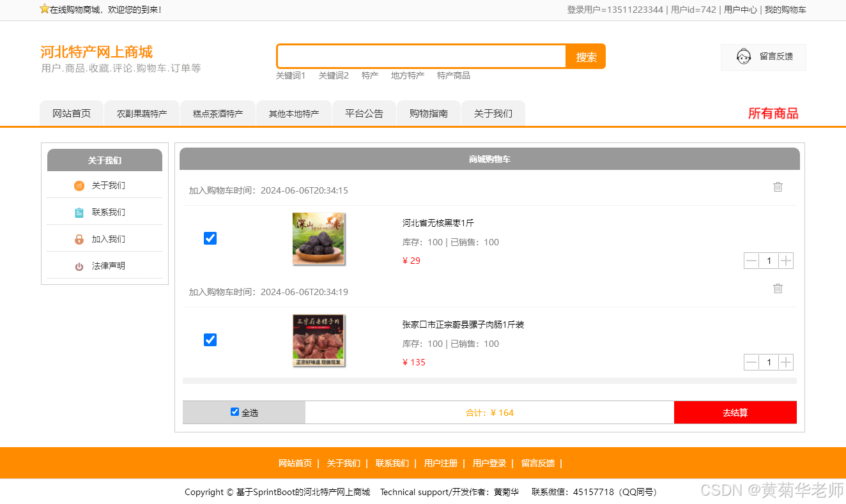Click product name 张家口市正宗蔚县骡子肉肠1斤装

pyautogui.click(x=463, y=325)
